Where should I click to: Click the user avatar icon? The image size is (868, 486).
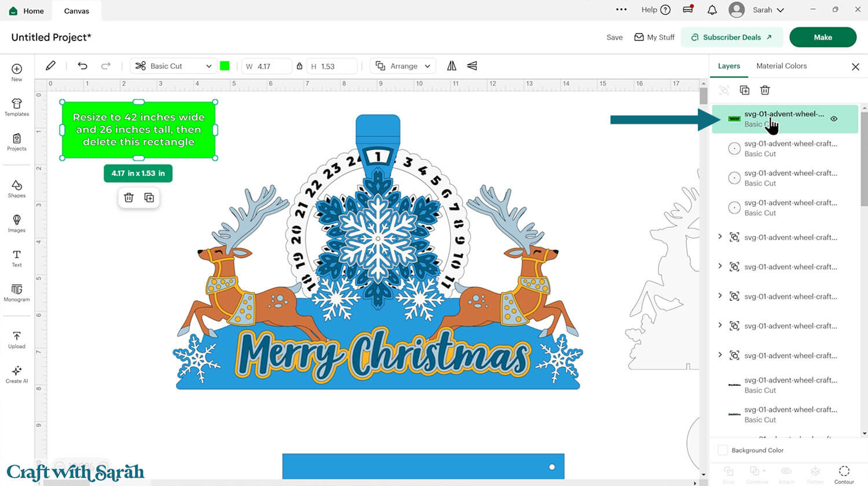(737, 10)
